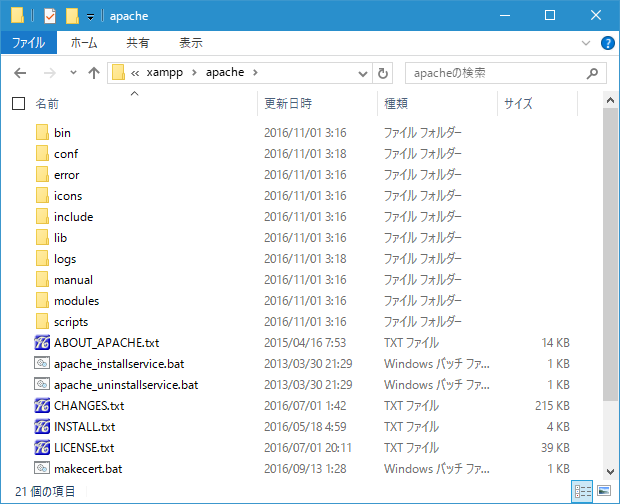Select the manual folder icon
The height and width of the screenshot is (504, 620).
[42, 279]
